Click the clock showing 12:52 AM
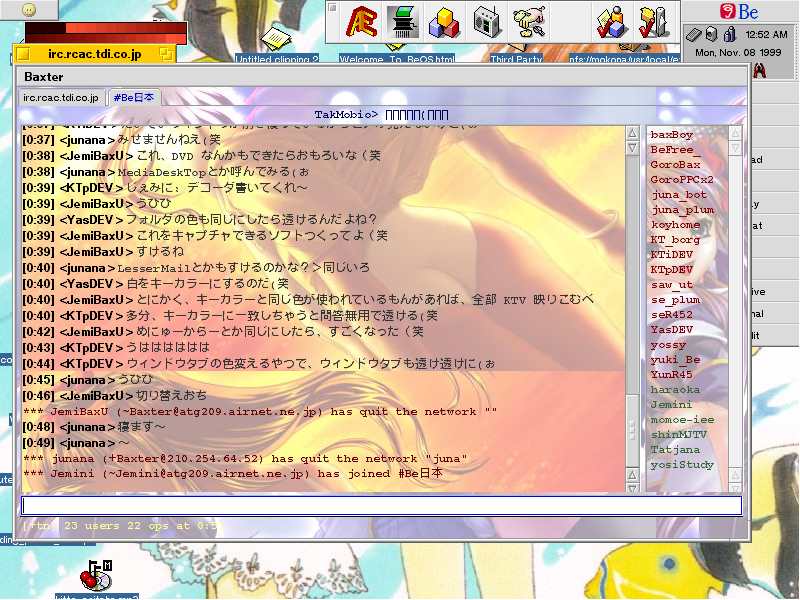Viewport: 800px width, 600px height. (766, 34)
